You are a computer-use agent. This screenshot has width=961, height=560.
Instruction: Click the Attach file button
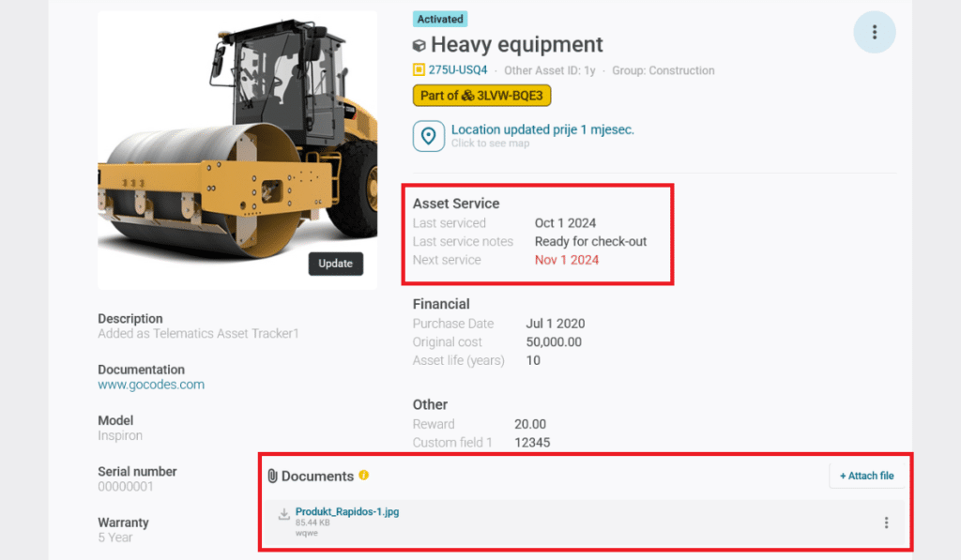(866, 476)
